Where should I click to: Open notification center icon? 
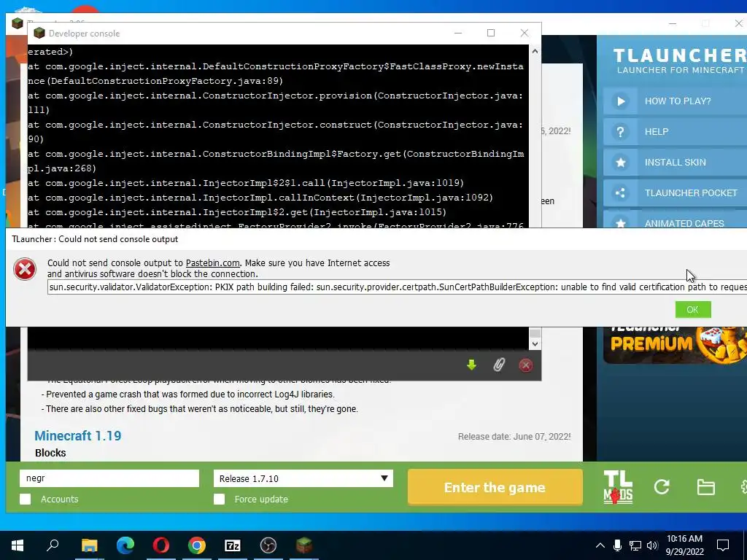(x=723, y=545)
